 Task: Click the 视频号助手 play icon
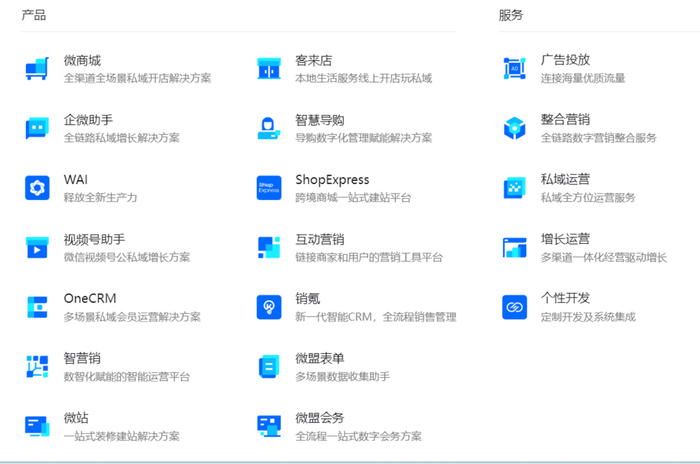(37, 248)
